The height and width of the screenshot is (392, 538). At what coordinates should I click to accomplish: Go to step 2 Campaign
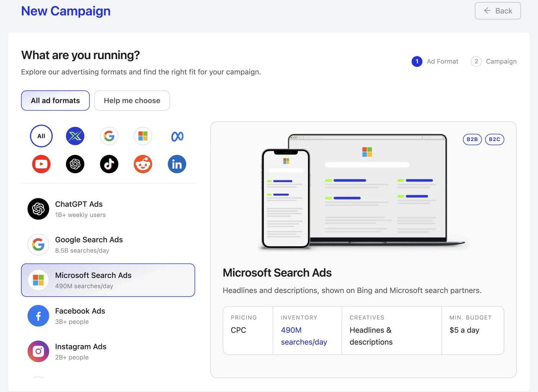[494, 62]
